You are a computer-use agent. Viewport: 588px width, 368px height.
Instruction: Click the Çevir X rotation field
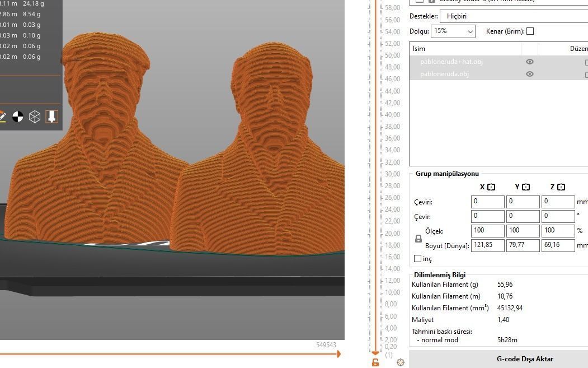[487, 216]
